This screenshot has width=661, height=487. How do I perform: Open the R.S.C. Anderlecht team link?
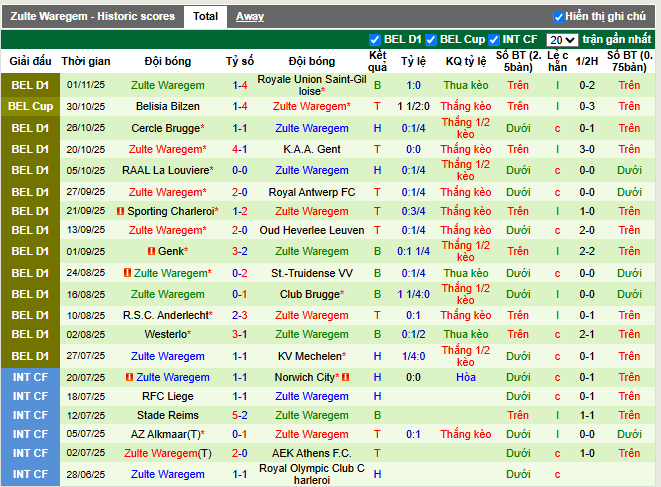point(166,315)
